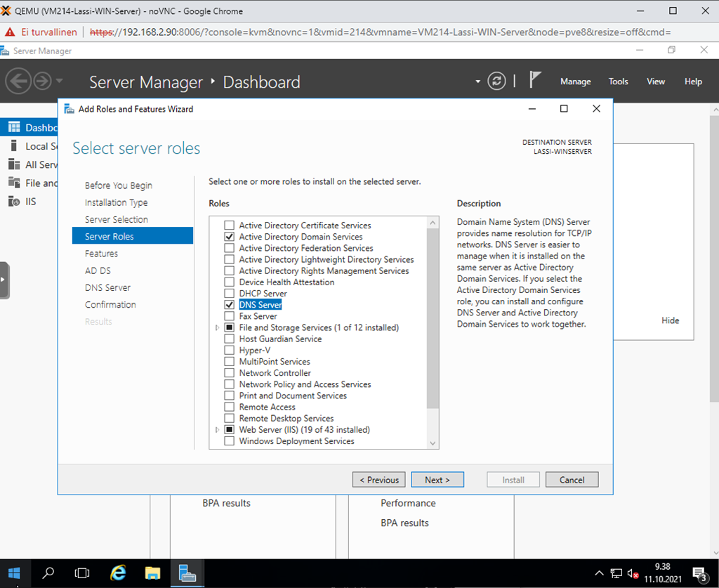Image resolution: width=719 pixels, height=588 pixels.
Task: Click the roles list scrollbar thumb
Action: 433,318
